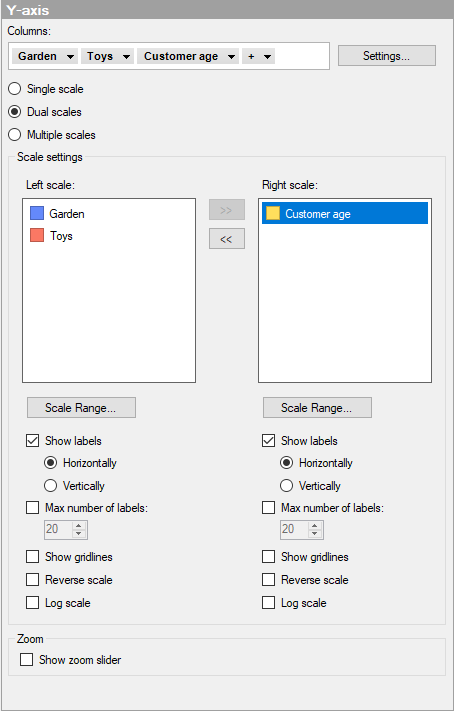Enable Show gridlines for the left scale
The height and width of the screenshot is (711, 454).
pyautogui.click(x=33, y=557)
